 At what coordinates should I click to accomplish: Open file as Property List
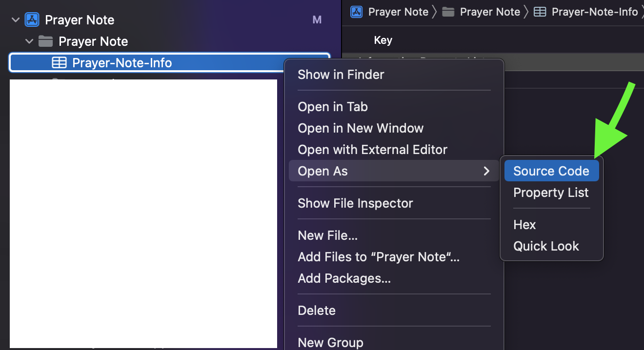551,193
